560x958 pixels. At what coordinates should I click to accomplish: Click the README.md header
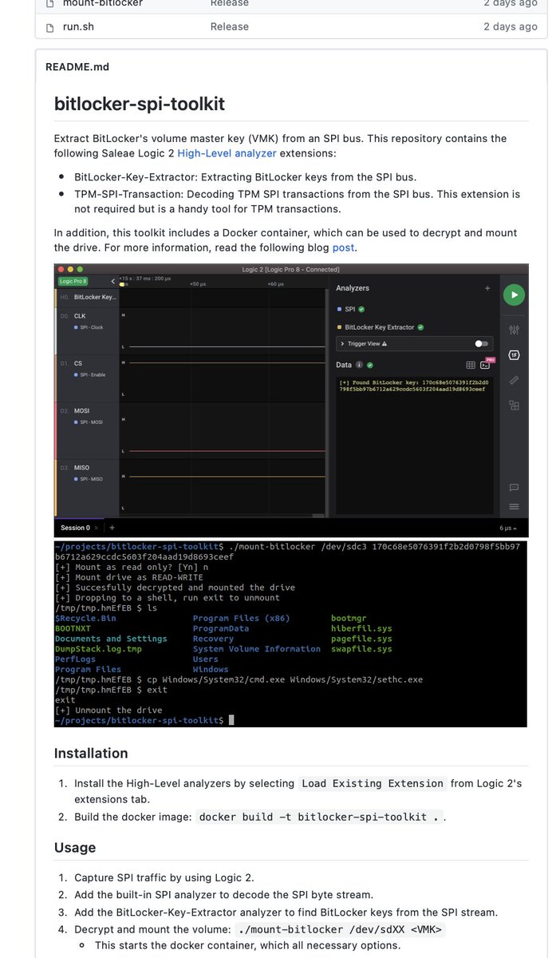pos(77,67)
